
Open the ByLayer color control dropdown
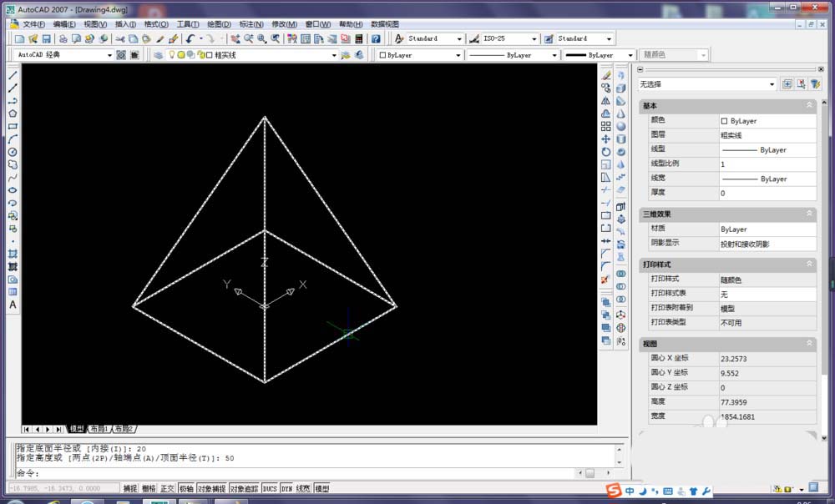click(x=419, y=55)
